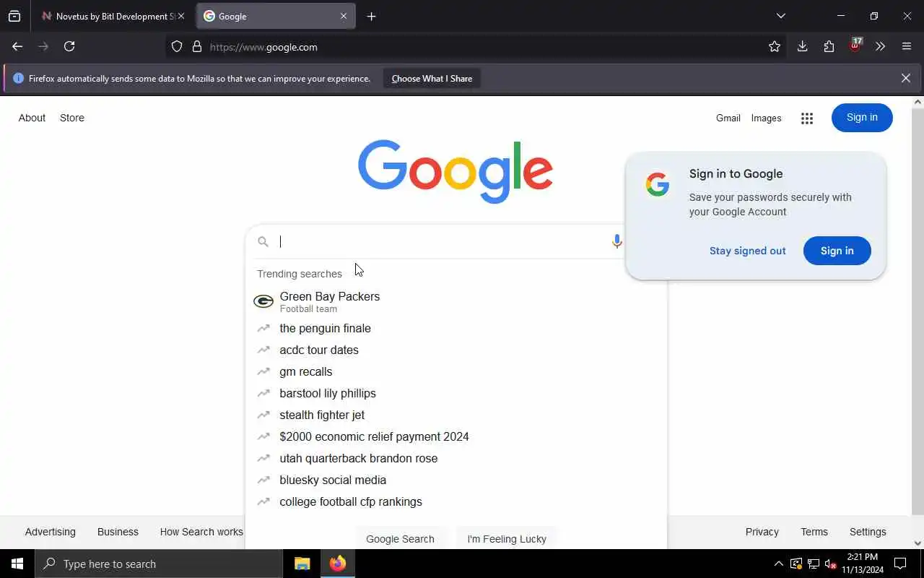Image resolution: width=924 pixels, height=578 pixels.
Task: Click Sign in inside the Google popup
Action: 837,251
